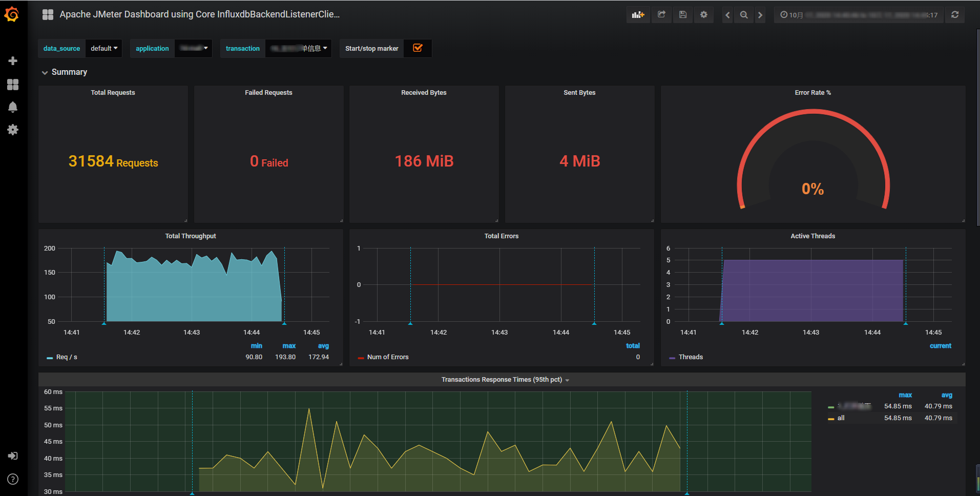The height and width of the screenshot is (496, 980).
Task: Open the Total Errors panel title
Action: click(x=502, y=236)
